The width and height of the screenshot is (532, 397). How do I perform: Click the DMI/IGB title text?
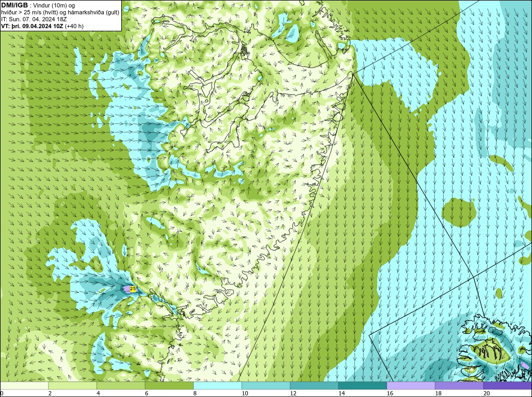14,5
